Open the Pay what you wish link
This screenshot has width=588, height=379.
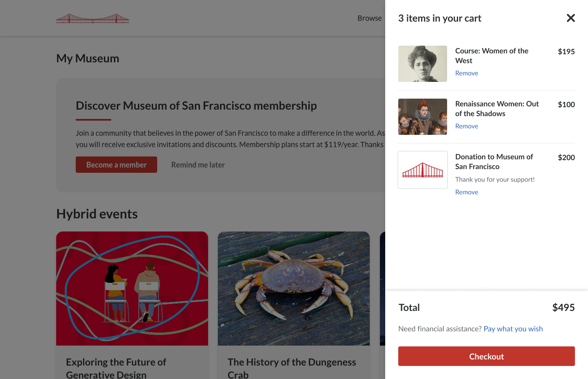pyautogui.click(x=513, y=328)
